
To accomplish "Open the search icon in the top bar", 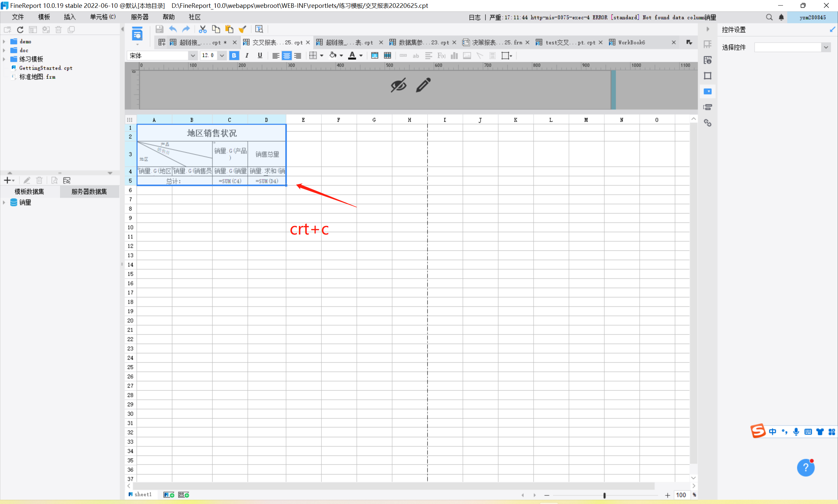I will pos(769,17).
